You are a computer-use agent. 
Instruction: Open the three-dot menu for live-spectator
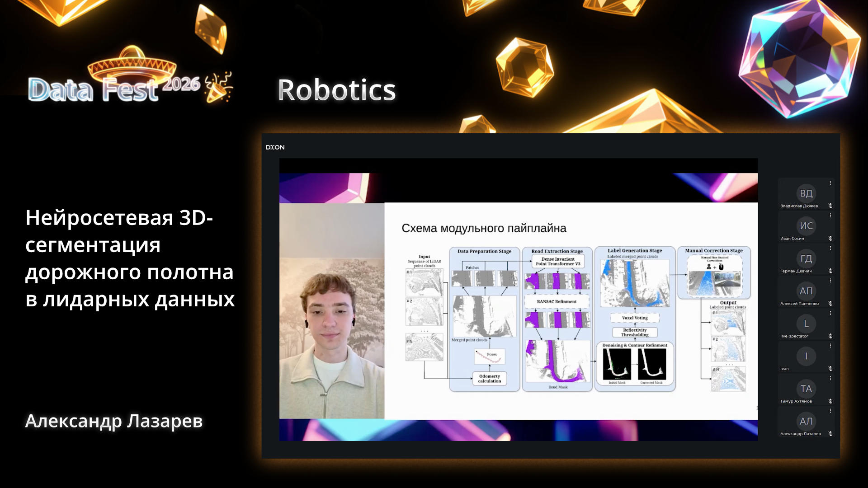coord(830,313)
